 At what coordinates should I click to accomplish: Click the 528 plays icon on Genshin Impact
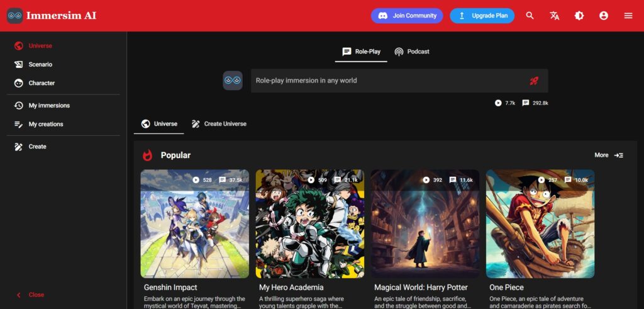click(x=196, y=180)
